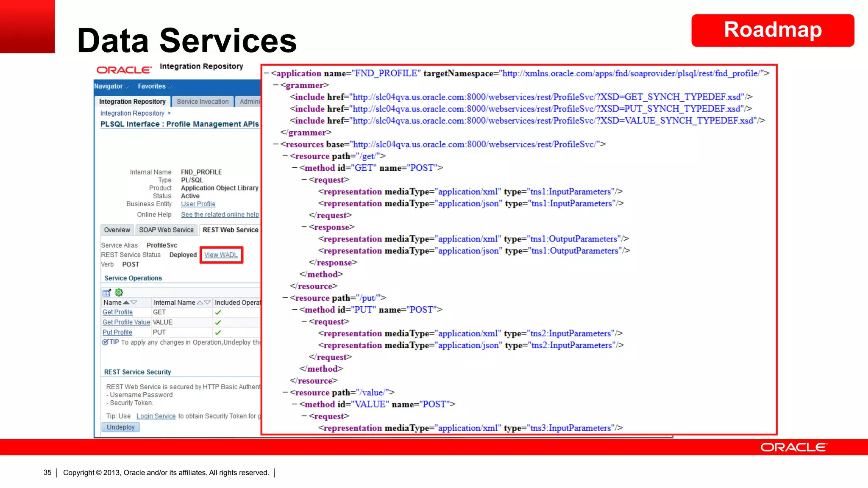
Task: Click the Application Object Library product value
Action: (220, 188)
